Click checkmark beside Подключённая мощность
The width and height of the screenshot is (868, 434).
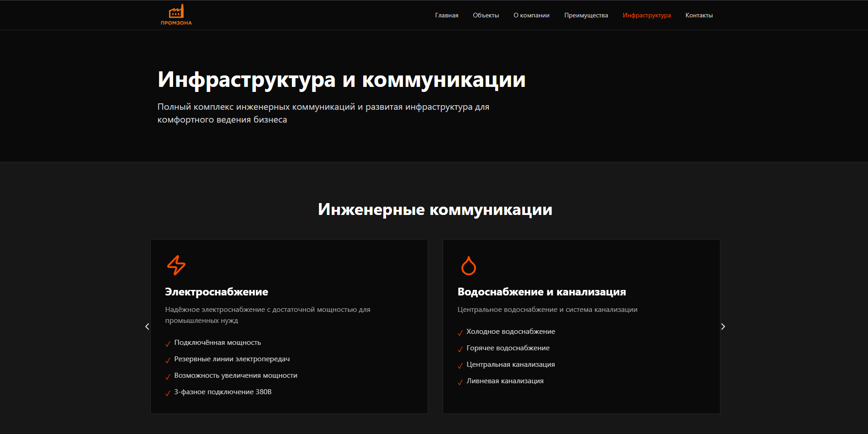[168, 343]
